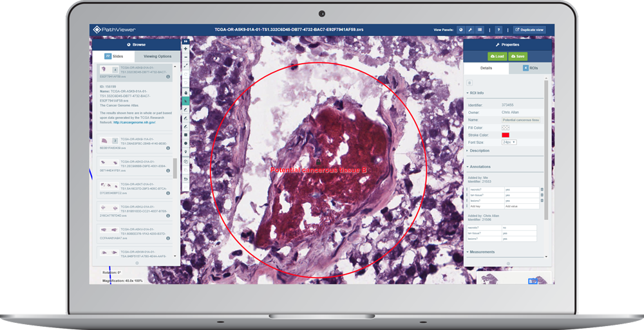Click the Properties panel header
The height and width of the screenshot is (330, 644).
click(507, 44)
